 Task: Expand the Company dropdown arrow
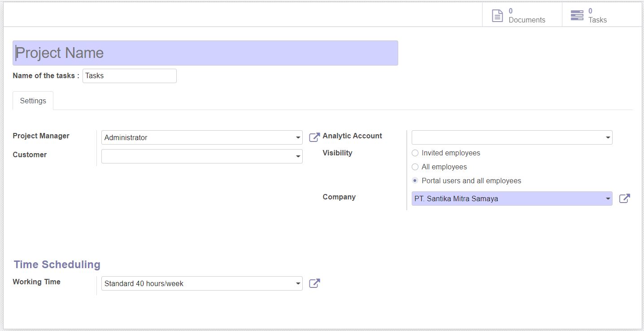point(608,199)
